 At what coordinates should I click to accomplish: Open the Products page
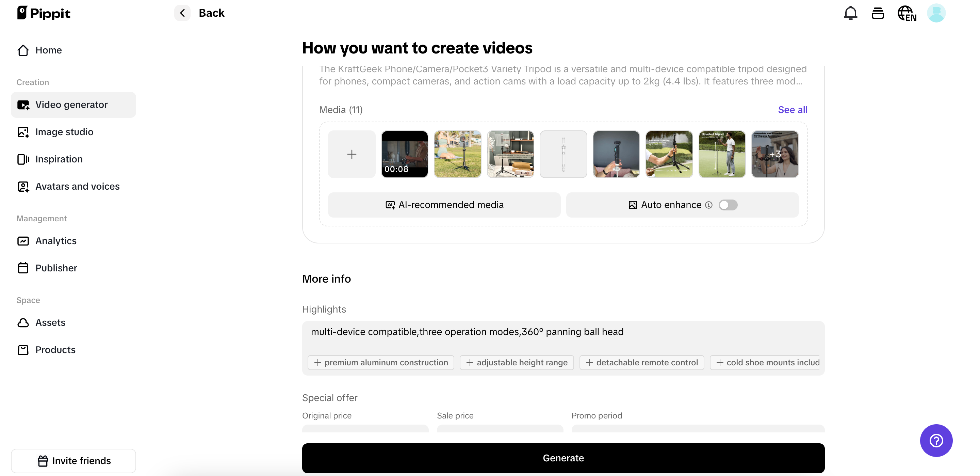55,350
